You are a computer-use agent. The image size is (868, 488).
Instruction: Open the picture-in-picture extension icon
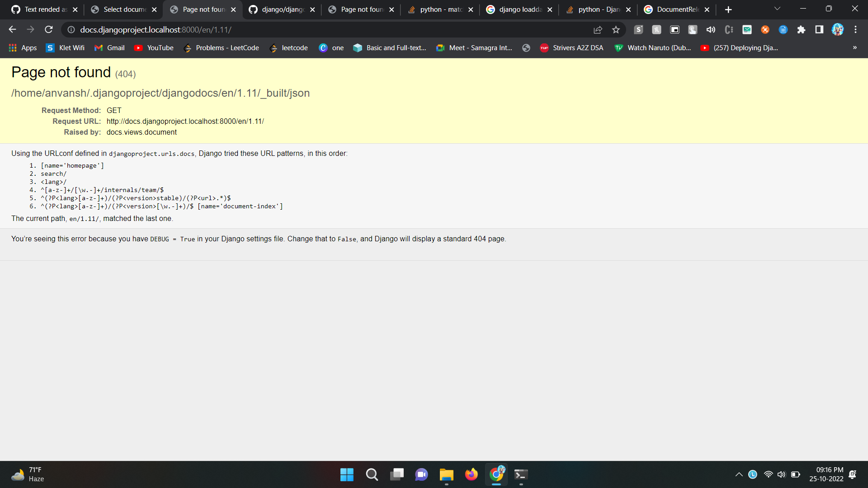pyautogui.click(x=675, y=30)
